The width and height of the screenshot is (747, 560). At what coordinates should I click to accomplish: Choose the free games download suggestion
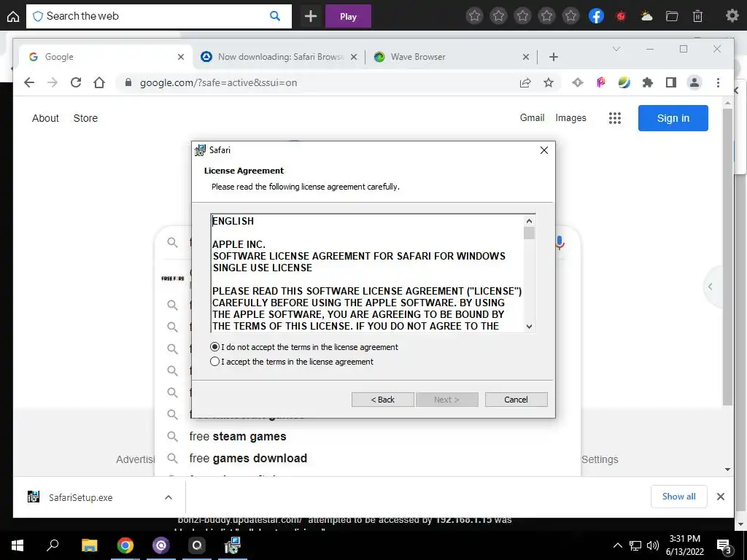pyautogui.click(x=248, y=459)
